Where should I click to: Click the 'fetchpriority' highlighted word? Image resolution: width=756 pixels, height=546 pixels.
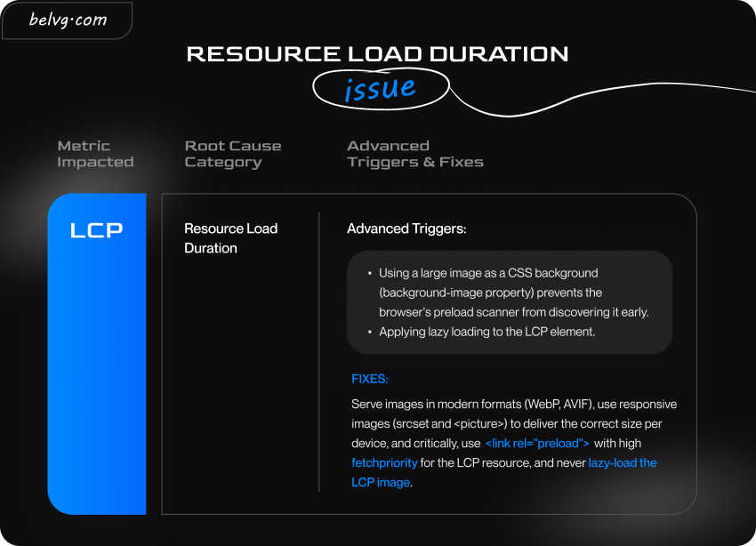coord(384,462)
